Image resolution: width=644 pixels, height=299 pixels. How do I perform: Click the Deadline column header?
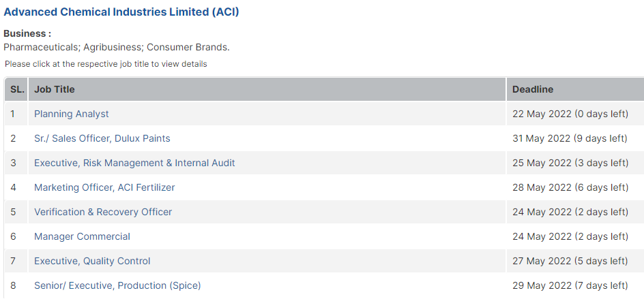(575, 89)
